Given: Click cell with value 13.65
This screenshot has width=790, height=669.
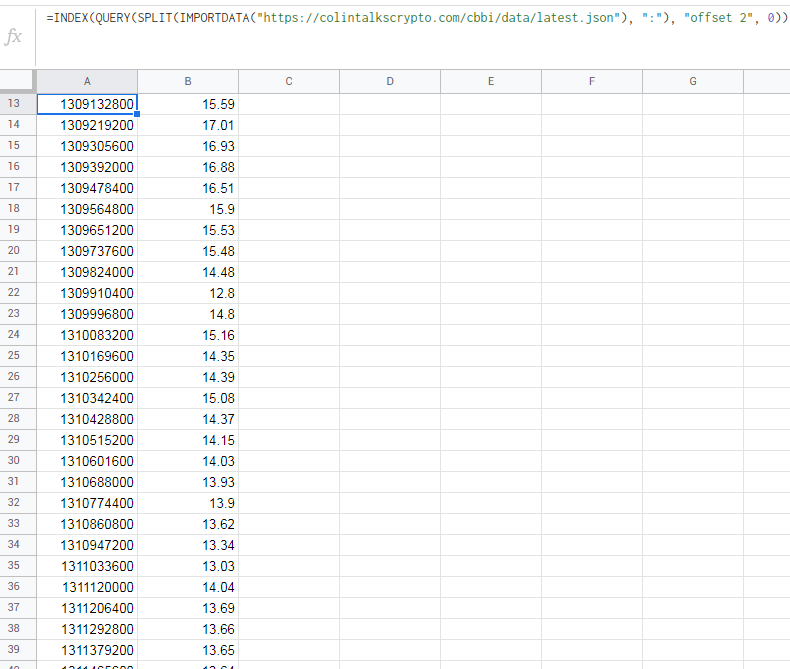Looking at the screenshot, I should pos(188,650).
